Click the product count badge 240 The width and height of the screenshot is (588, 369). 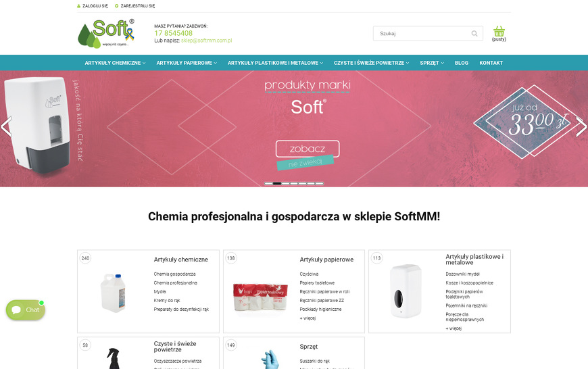tap(86, 258)
